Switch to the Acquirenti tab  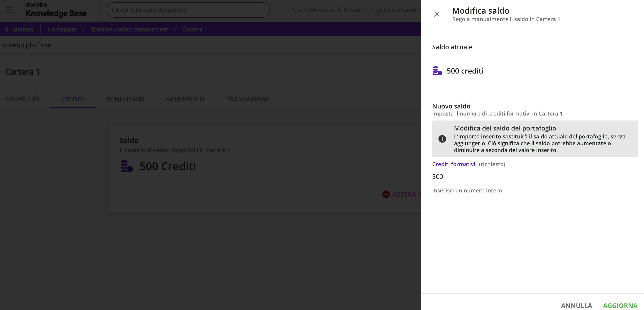tap(185, 99)
